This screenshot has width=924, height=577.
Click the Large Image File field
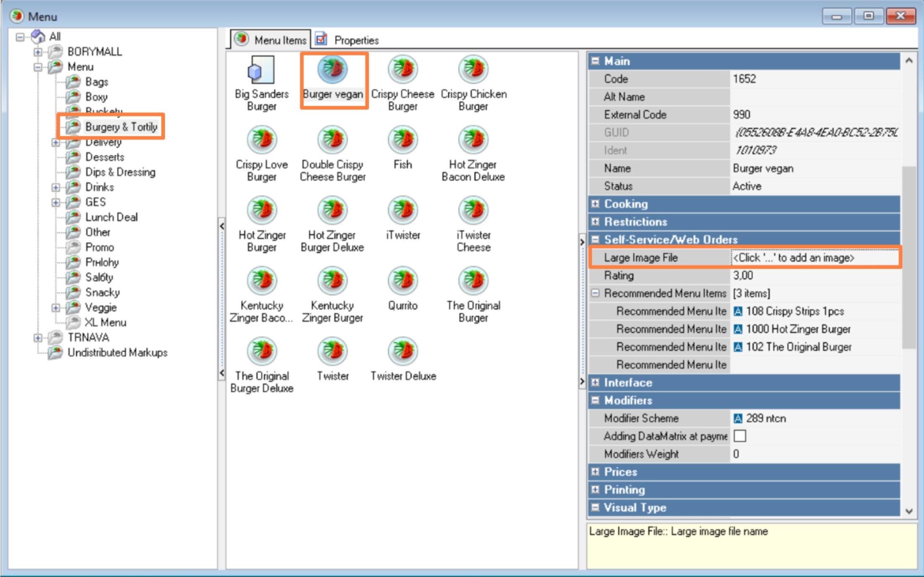[814, 258]
